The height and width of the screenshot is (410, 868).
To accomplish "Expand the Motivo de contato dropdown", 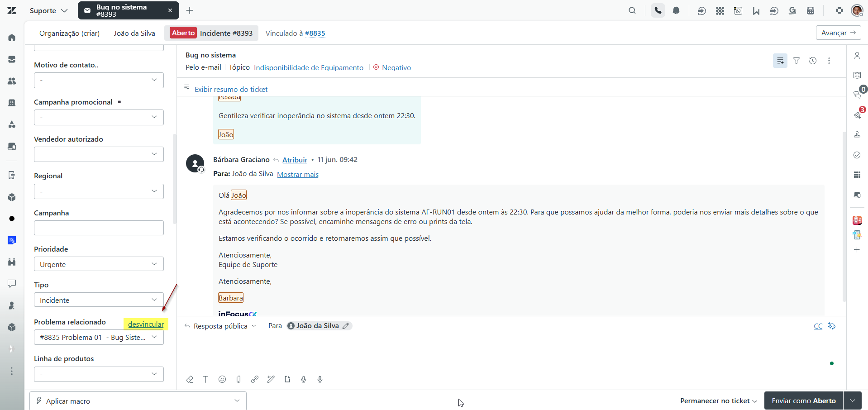I will point(99,80).
